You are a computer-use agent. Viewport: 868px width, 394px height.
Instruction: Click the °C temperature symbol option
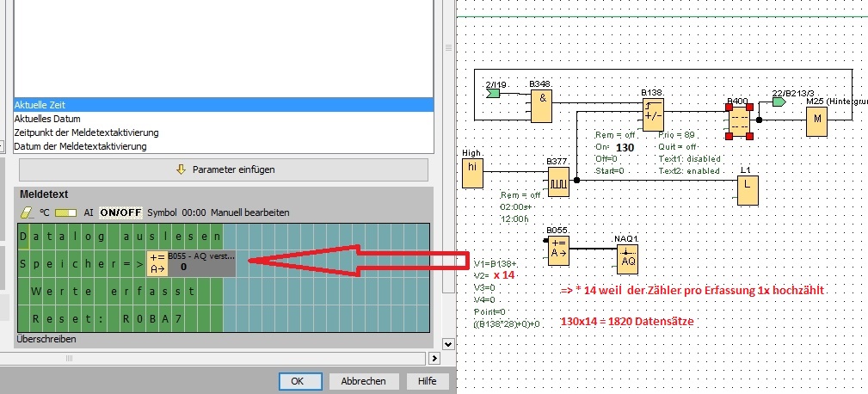click(44, 212)
